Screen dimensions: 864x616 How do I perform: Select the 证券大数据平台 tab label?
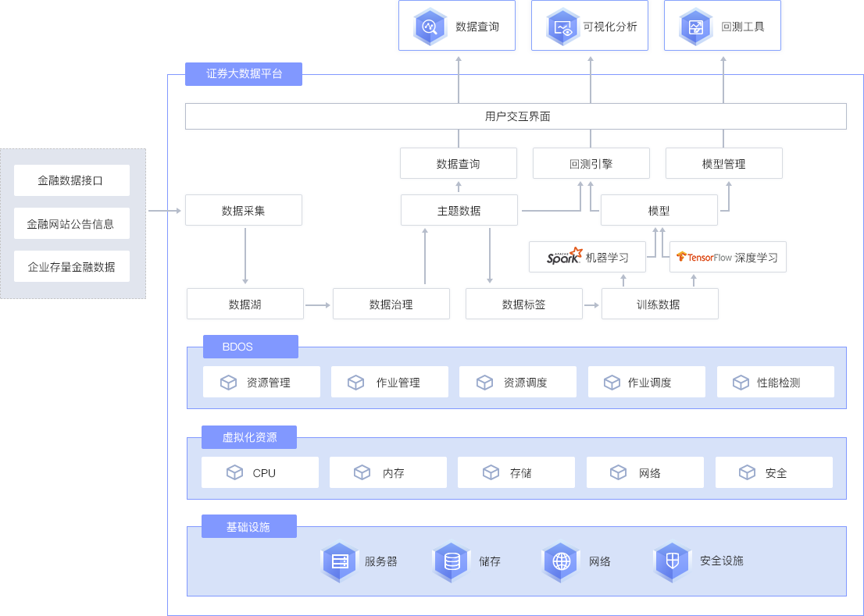tap(244, 73)
